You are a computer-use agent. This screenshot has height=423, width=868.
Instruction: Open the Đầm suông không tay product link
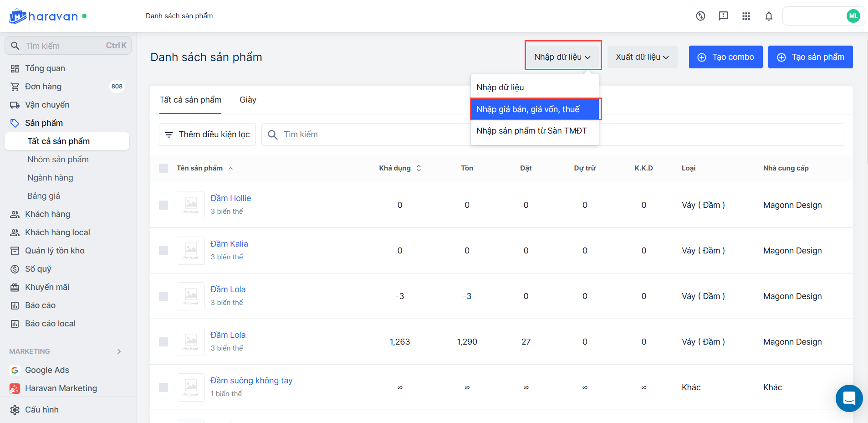click(251, 381)
